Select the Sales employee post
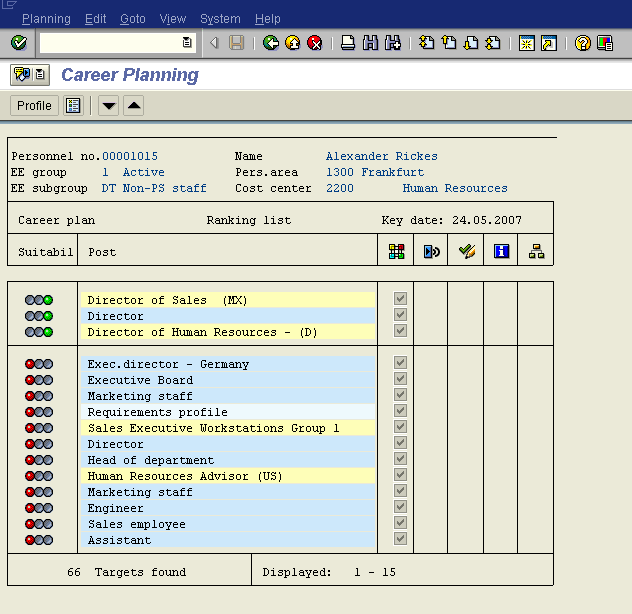This screenshot has width=632, height=614. [x=228, y=524]
